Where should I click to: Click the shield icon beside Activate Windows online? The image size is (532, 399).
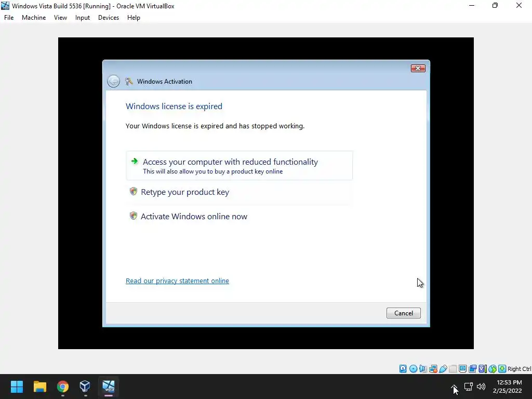pyautogui.click(x=134, y=216)
